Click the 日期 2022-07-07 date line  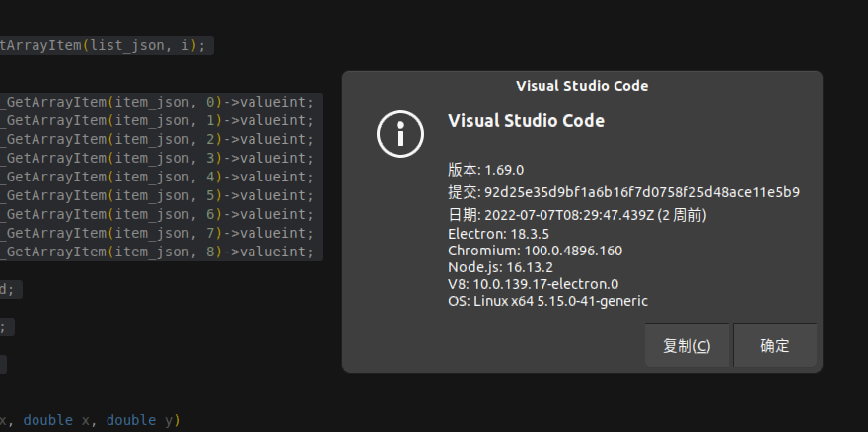click(577, 215)
